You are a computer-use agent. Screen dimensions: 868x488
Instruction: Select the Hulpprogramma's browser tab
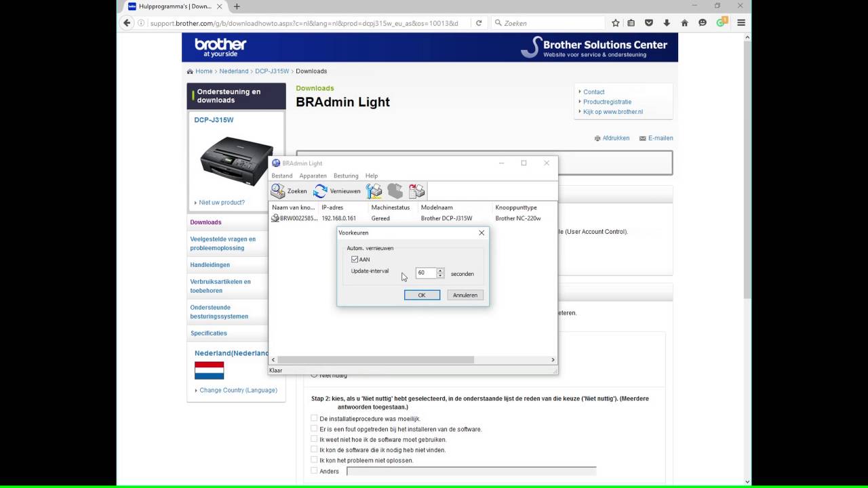point(174,6)
